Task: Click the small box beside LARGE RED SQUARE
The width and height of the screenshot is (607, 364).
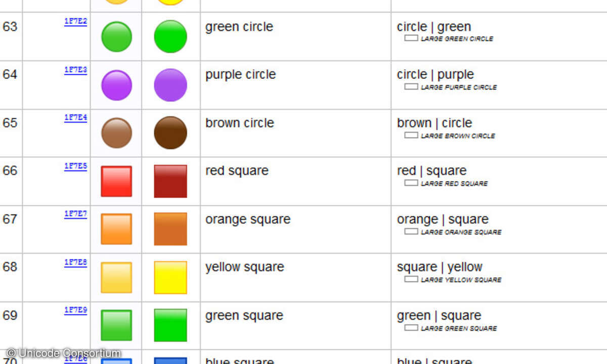Action: pos(411,183)
